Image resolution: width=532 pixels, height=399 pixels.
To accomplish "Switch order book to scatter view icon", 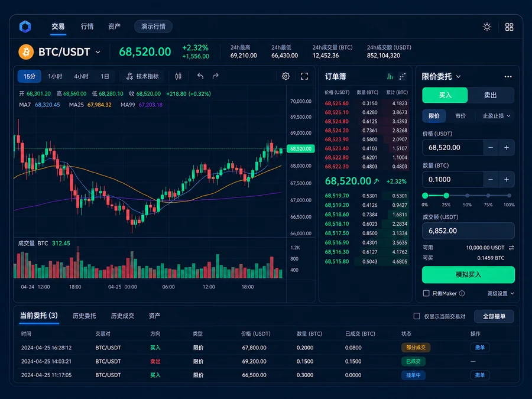I will 403,76.
